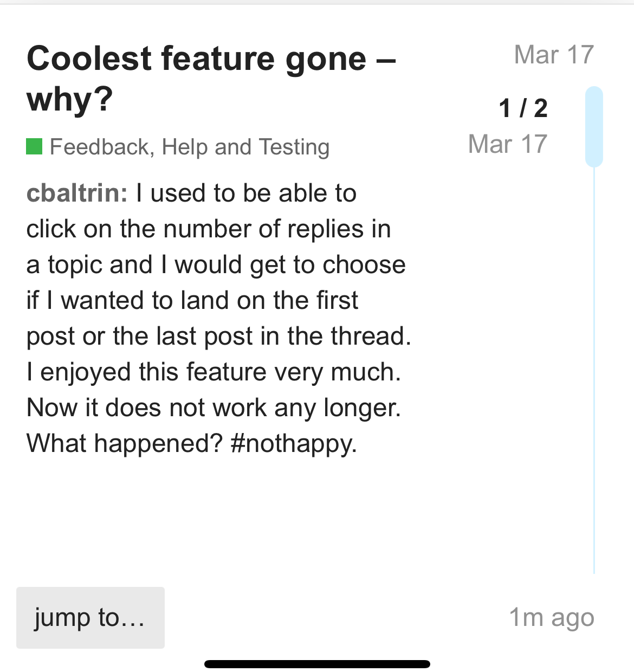The height and width of the screenshot is (672, 634).
Task: Click the "click on the number of replies in" line
Action: [209, 229]
